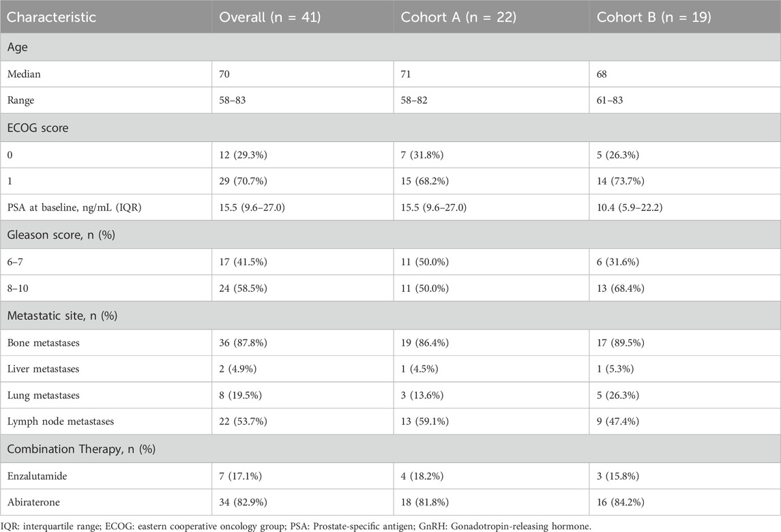Select the overall age range cell 58–83
Image resolution: width=781 pixels, height=532 pixels.
pyautogui.click(x=232, y=100)
